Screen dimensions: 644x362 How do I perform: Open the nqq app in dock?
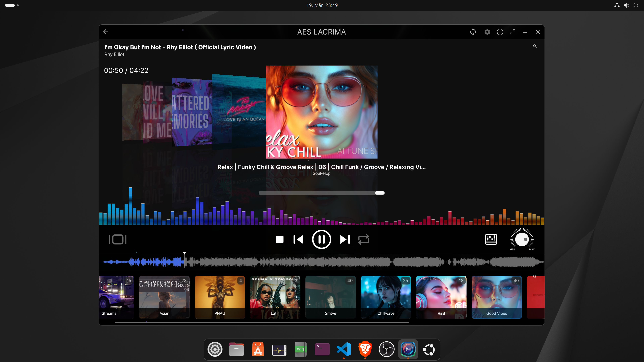301,349
